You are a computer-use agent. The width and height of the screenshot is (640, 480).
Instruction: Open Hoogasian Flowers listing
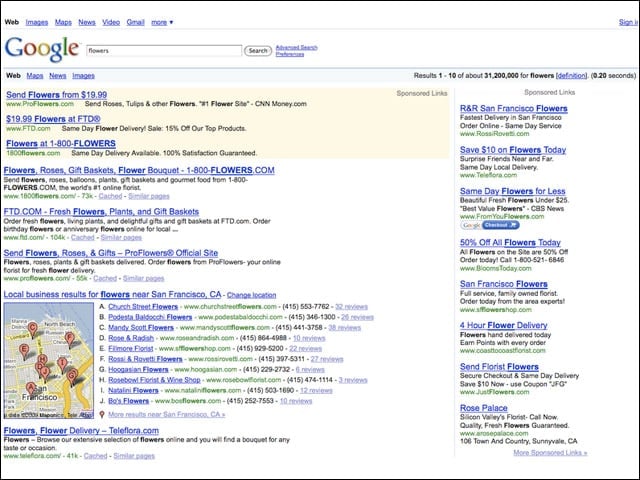click(138, 370)
